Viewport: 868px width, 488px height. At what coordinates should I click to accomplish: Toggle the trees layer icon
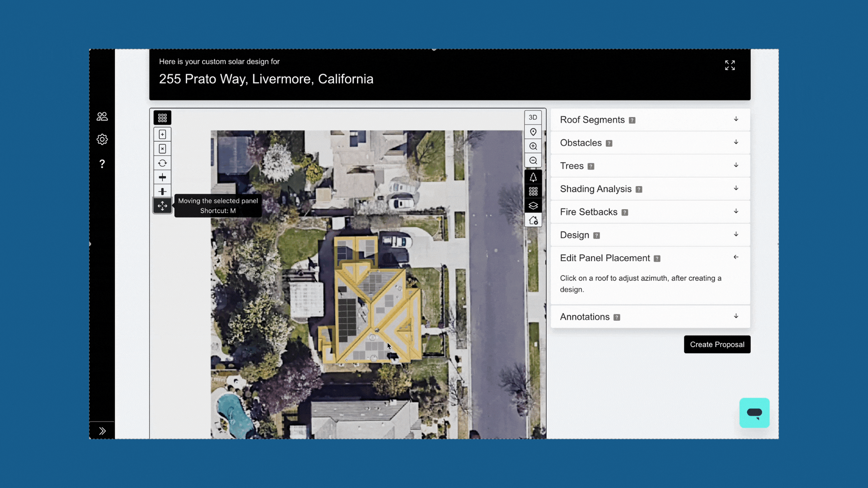[x=533, y=177]
